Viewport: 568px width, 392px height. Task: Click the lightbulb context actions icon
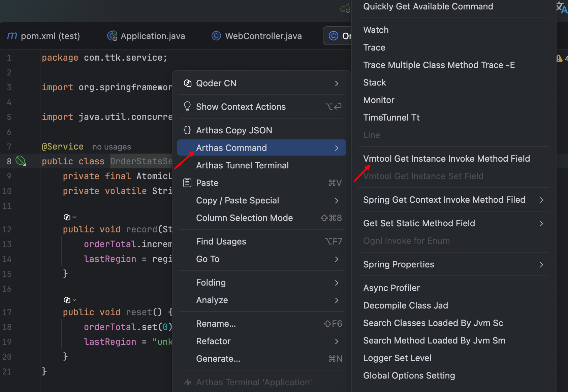(x=187, y=106)
